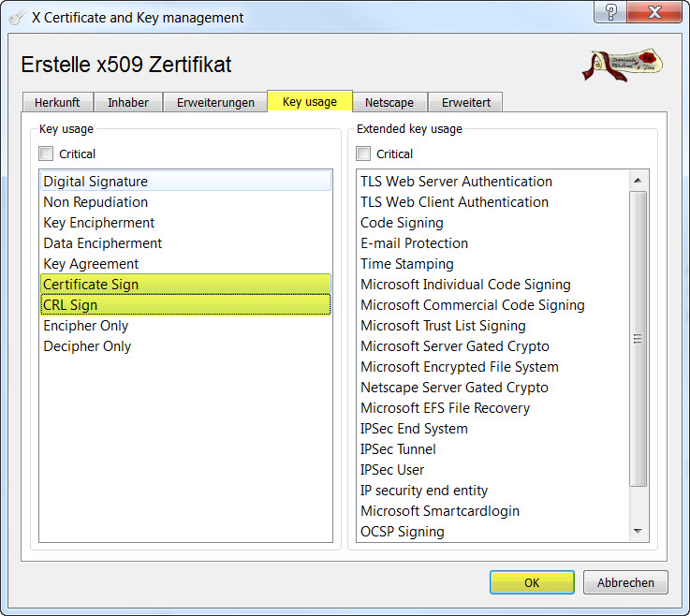Open the Inhaber tab
Image resolution: width=690 pixels, height=616 pixels.
tap(128, 102)
